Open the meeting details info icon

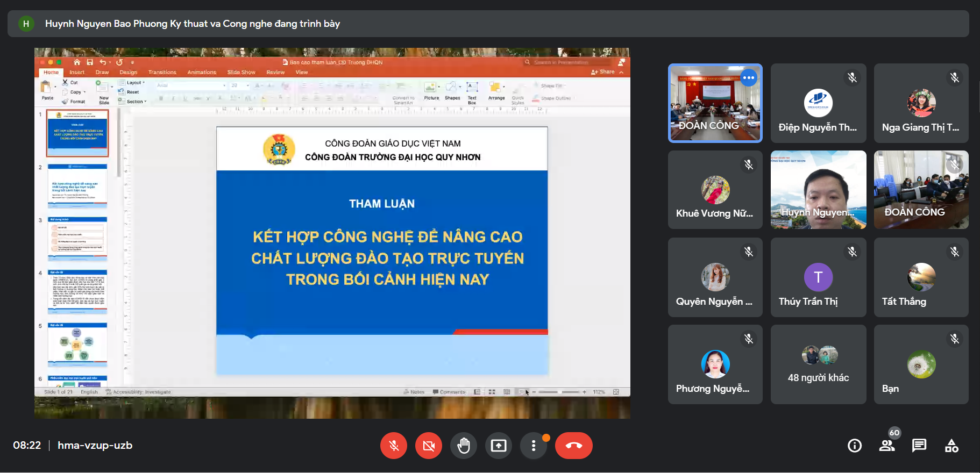(x=855, y=446)
